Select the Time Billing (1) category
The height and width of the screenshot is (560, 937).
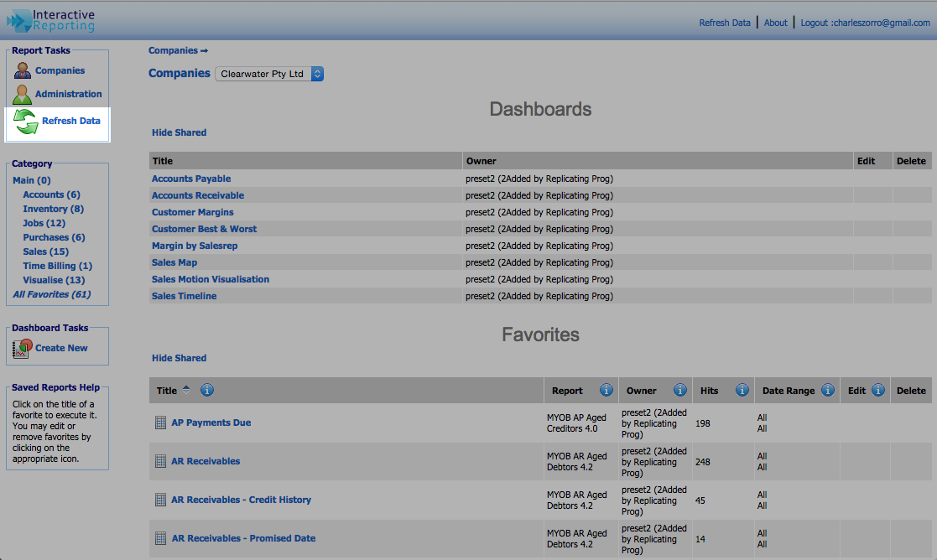(x=57, y=267)
